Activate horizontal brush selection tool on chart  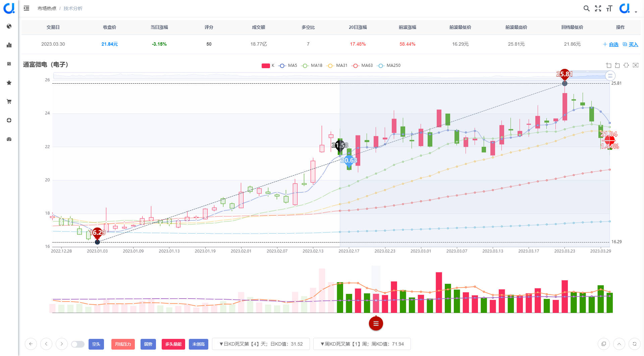pos(626,65)
